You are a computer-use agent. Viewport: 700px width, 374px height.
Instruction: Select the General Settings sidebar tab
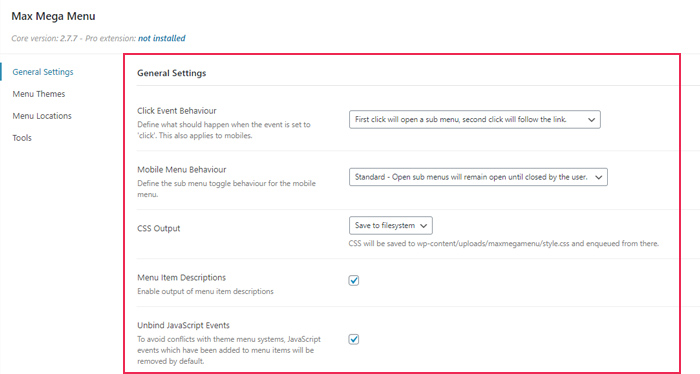43,72
